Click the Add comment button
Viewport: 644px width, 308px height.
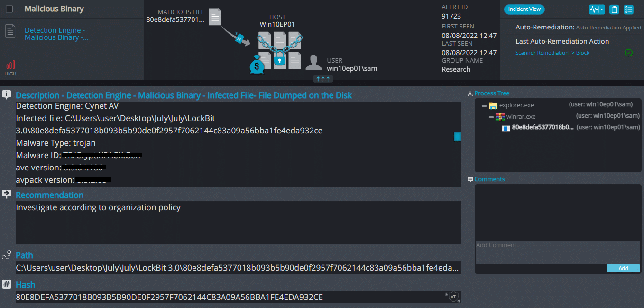[623, 268]
